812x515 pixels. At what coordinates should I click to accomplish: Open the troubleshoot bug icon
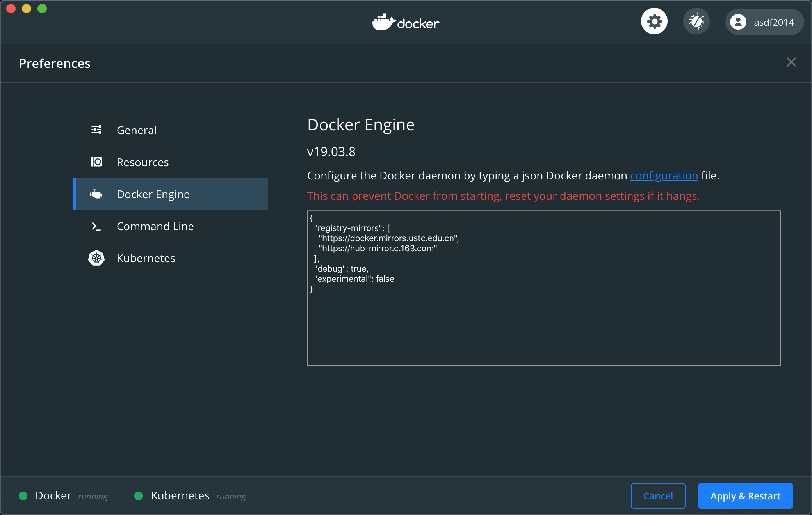(x=696, y=21)
